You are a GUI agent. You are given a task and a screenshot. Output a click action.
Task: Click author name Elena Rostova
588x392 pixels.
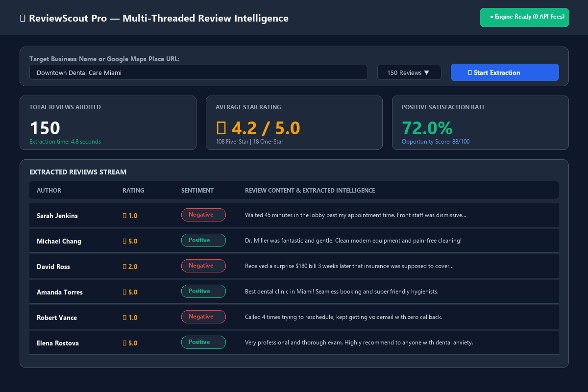[58, 343]
